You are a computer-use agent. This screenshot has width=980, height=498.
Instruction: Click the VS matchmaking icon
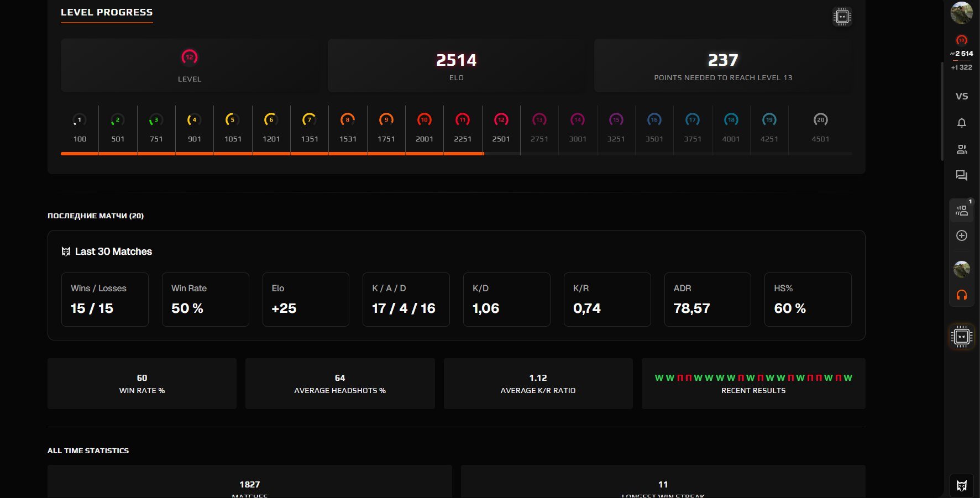pos(962,96)
